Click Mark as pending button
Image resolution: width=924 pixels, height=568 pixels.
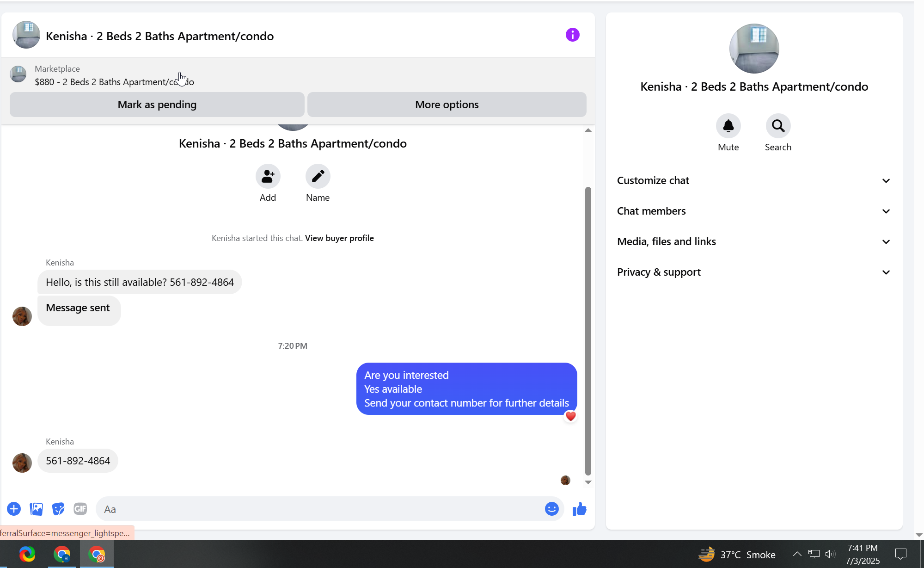click(x=157, y=105)
